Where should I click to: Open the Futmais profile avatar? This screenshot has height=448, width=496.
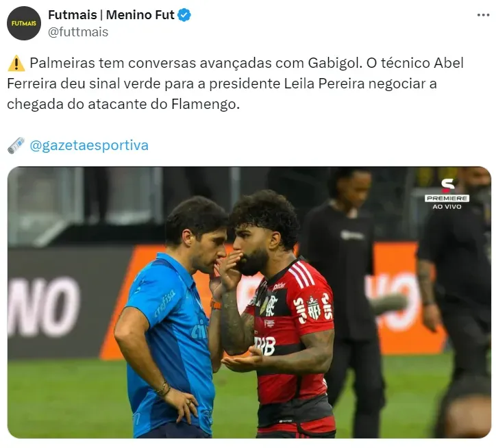click(24, 23)
